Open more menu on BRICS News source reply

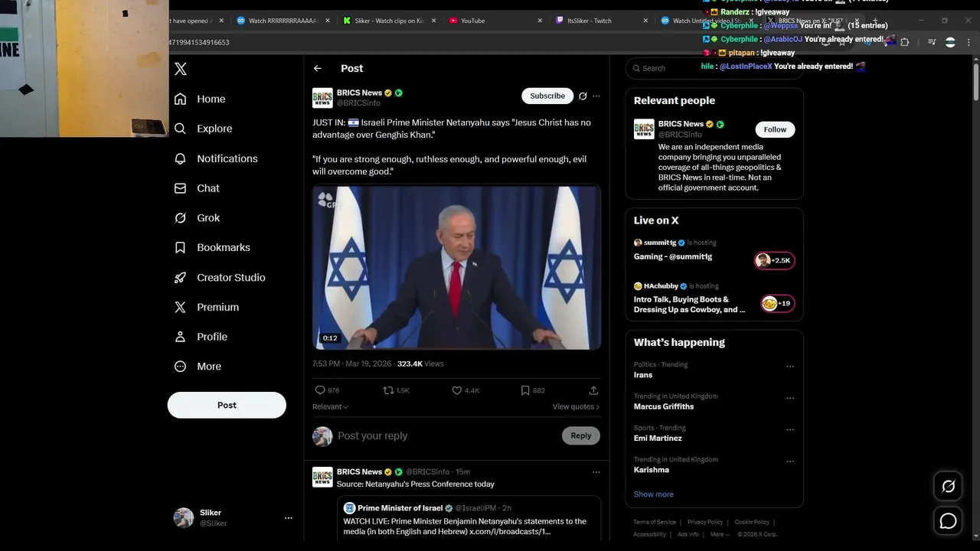pyautogui.click(x=596, y=472)
